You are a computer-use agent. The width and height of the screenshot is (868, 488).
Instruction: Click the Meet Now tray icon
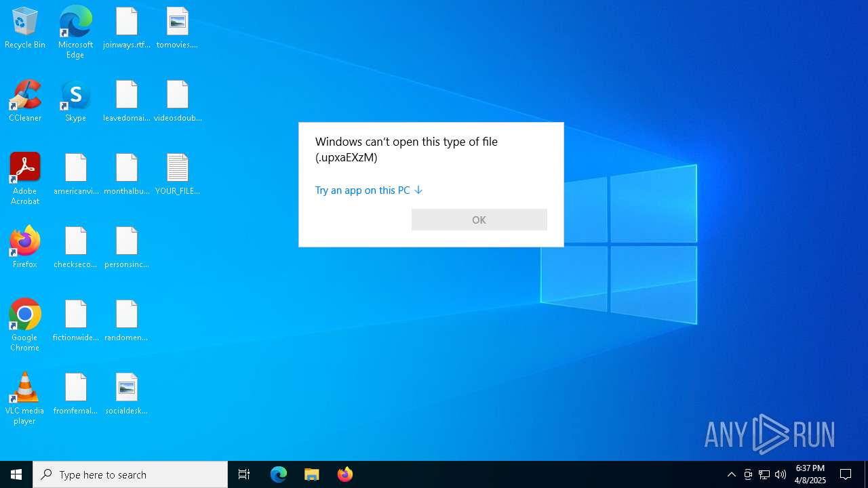coord(748,474)
